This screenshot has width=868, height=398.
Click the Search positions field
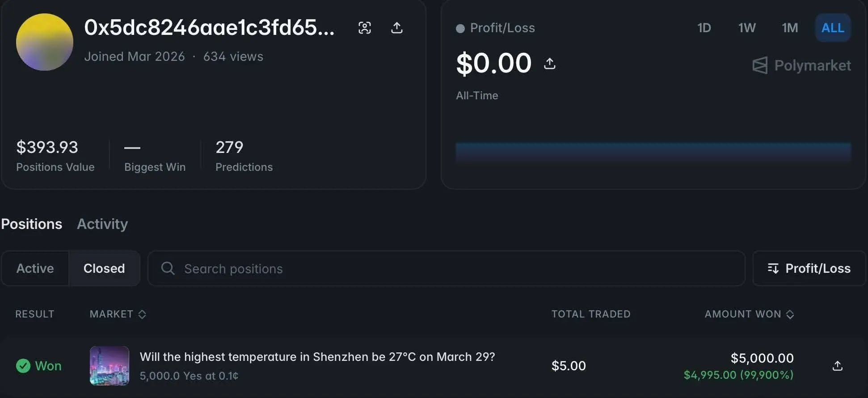tap(447, 268)
